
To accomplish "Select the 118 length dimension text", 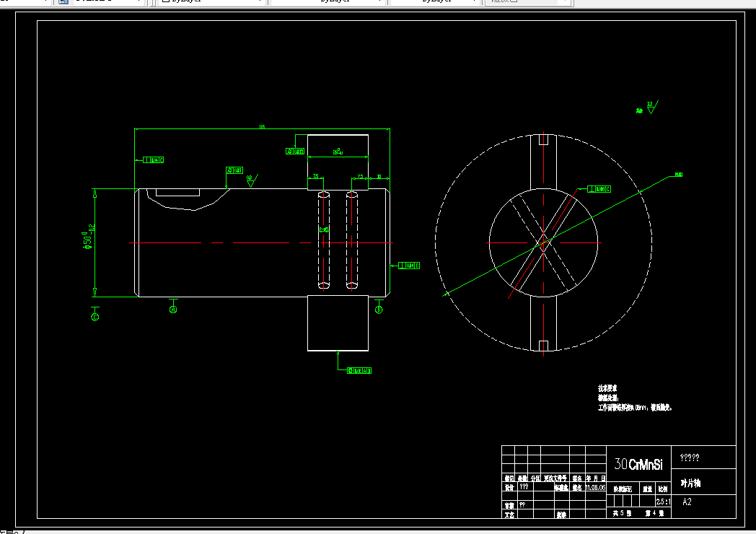I will tap(262, 127).
